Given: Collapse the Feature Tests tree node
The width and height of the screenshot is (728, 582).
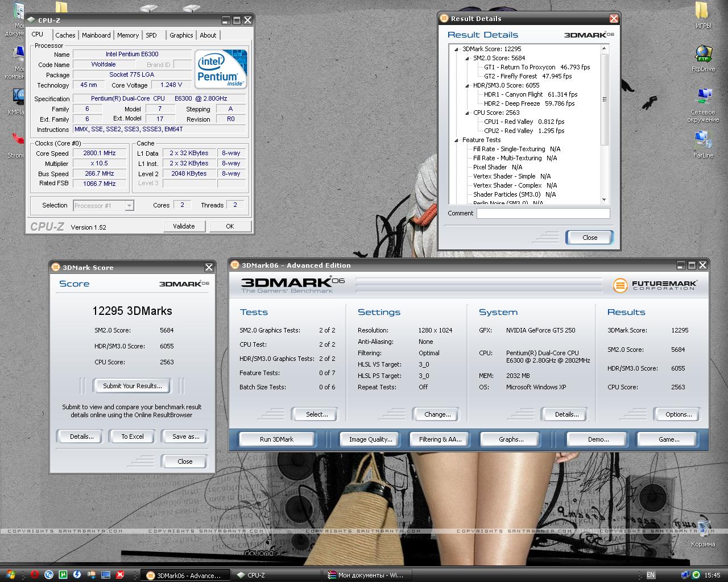Looking at the screenshot, I should point(457,140).
